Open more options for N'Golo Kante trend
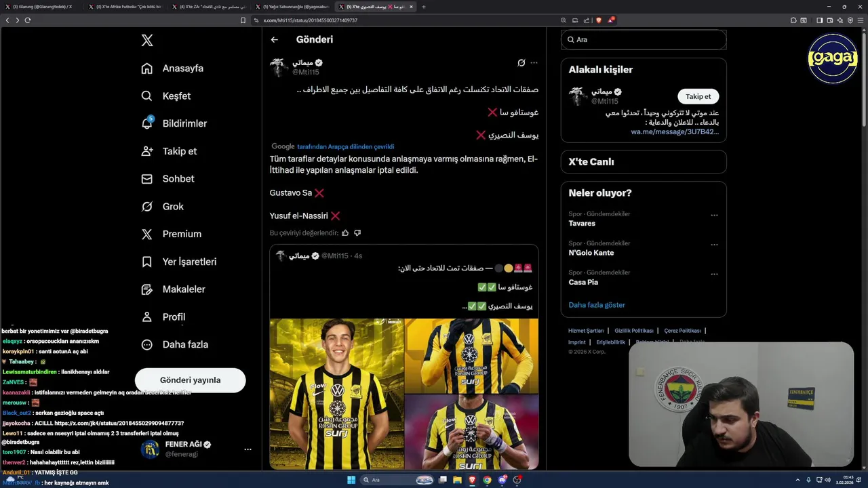Viewport: 868px width, 488px height. [714, 244]
